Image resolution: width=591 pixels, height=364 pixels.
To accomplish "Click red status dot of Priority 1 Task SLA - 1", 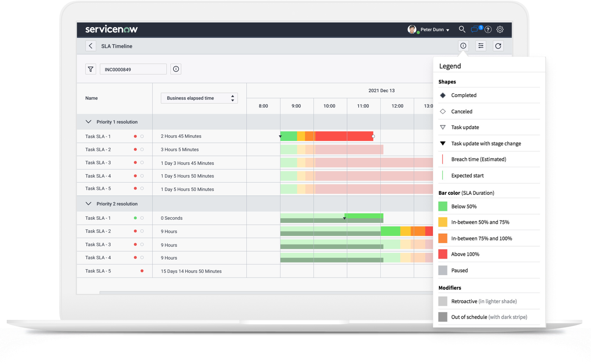I will [x=135, y=136].
